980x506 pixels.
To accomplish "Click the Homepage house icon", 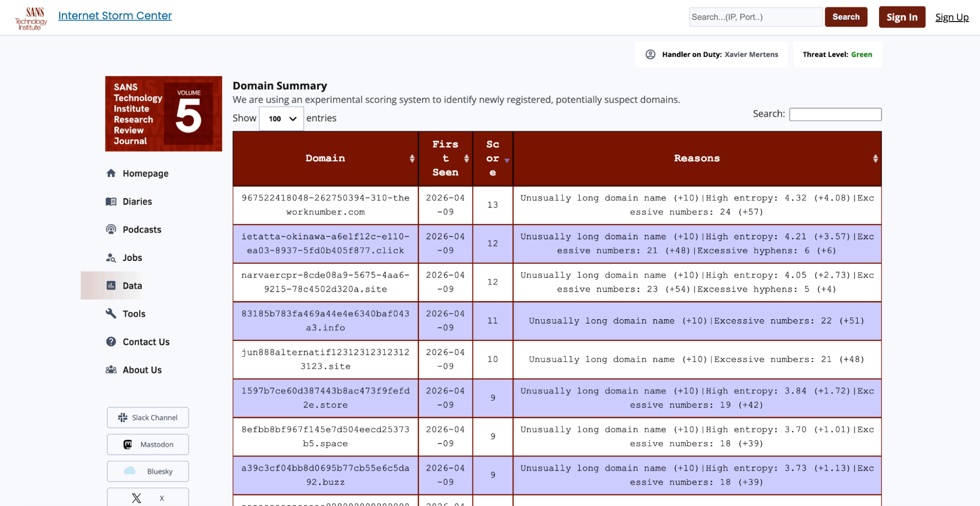I will [x=111, y=173].
